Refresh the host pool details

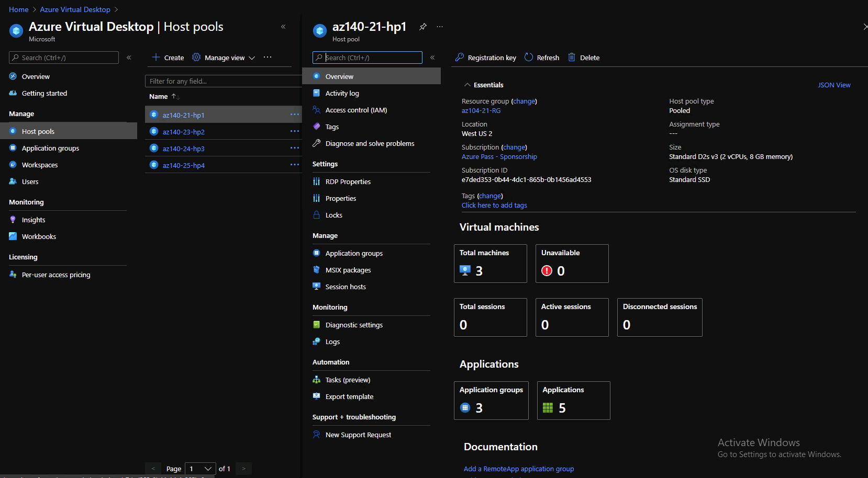(x=541, y=58)
